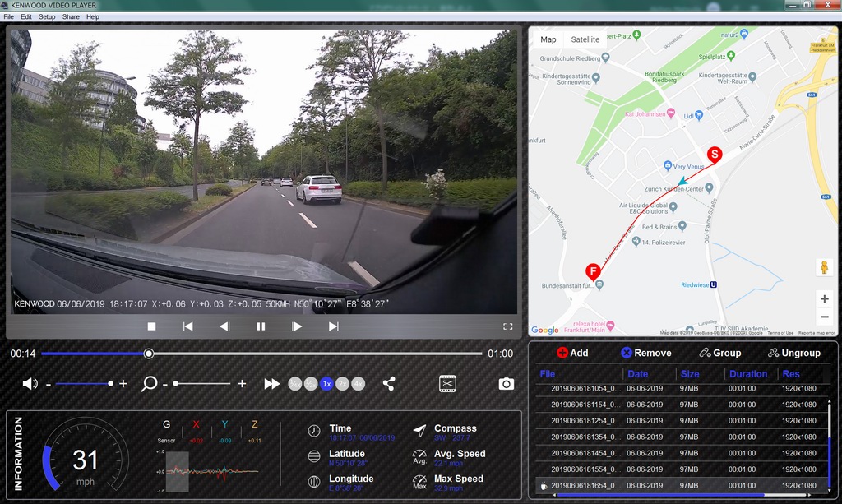Pause the dashcam video
The width and height of the screenshot is (842, 504).
tap(261, 326)
